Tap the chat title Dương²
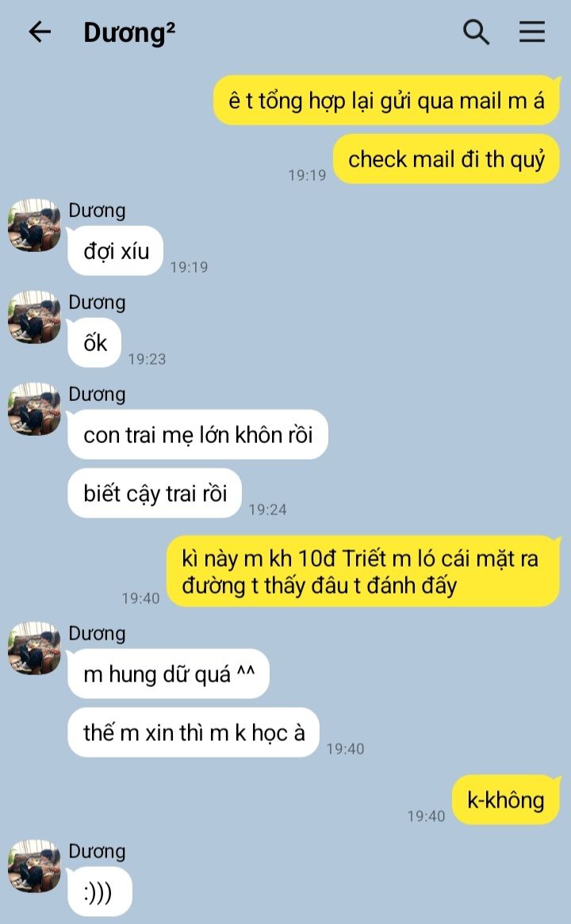This screenshot has height=924, width=571. pos(129,33)
